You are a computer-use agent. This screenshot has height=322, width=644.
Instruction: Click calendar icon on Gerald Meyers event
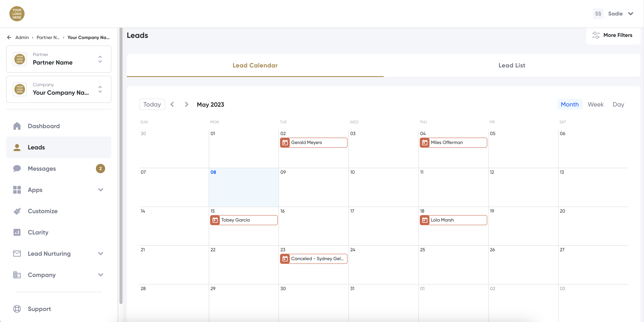click(285, 142)
